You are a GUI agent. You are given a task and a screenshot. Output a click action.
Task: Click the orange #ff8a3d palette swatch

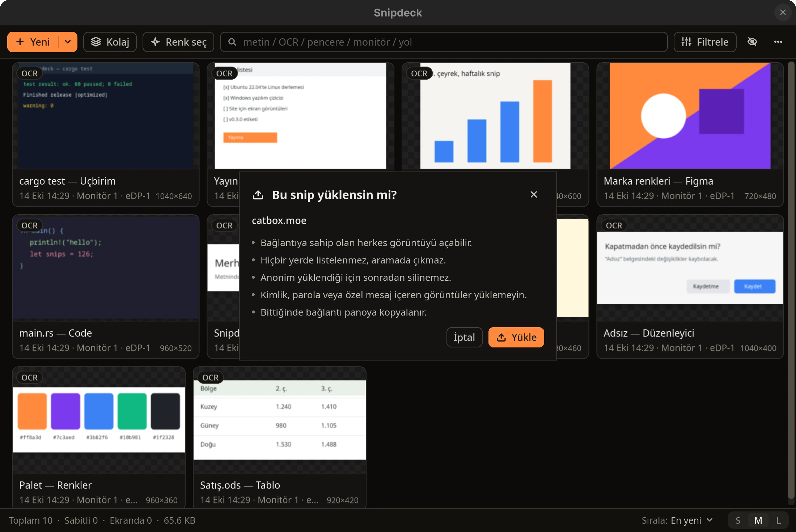pyautogui.click(x=32, y=411)
